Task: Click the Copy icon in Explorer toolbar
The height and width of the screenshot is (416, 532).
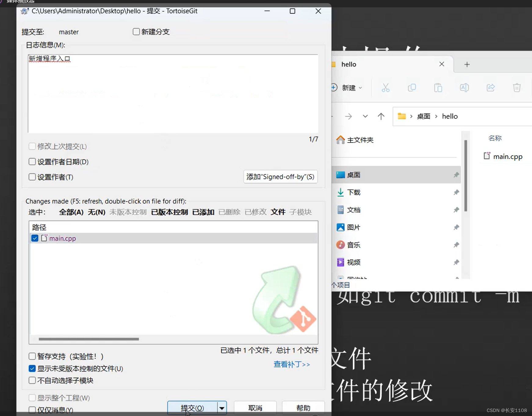Action: [x=412, y=88]
